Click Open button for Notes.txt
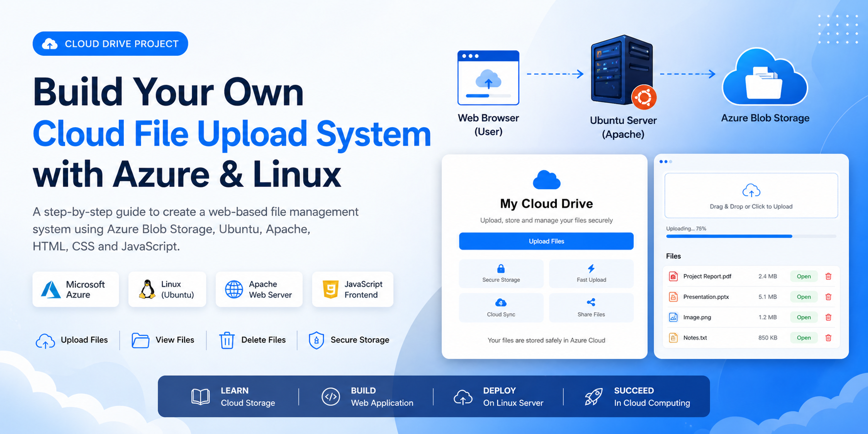The height and width of the screenshot is (434, 868). [803, 338]
